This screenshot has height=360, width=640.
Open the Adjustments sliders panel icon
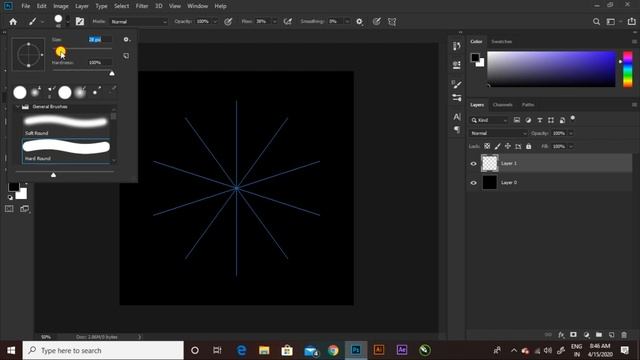[457, 98]
